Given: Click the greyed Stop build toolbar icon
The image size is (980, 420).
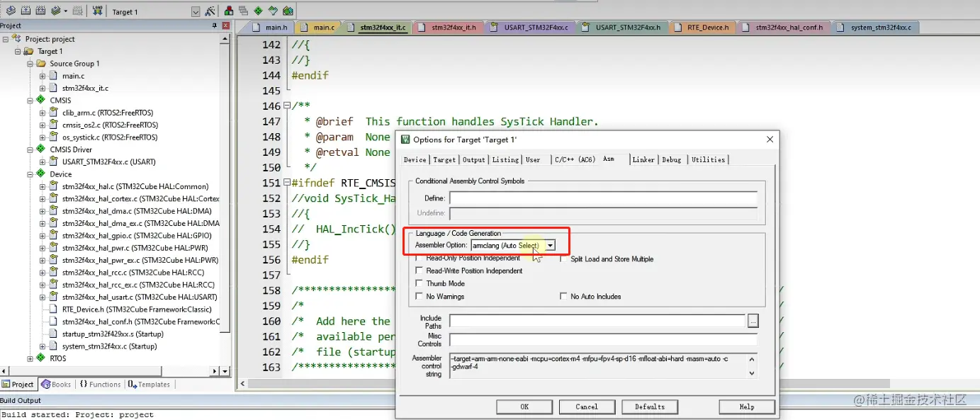Looking at the screenshot, I should pos(78,11).
